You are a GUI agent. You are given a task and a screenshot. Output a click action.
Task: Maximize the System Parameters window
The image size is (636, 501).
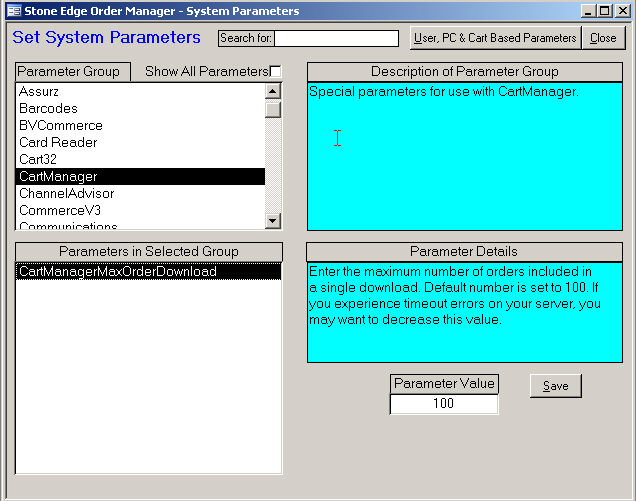[604, 11]
